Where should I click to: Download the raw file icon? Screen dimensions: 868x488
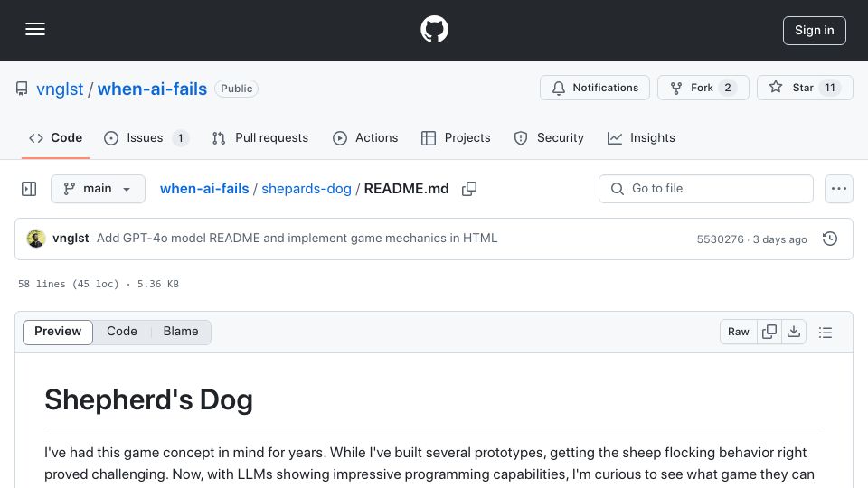[794, 332]
